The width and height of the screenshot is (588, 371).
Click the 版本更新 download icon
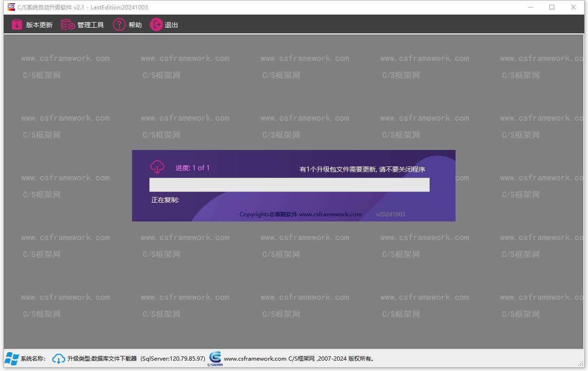17,25
